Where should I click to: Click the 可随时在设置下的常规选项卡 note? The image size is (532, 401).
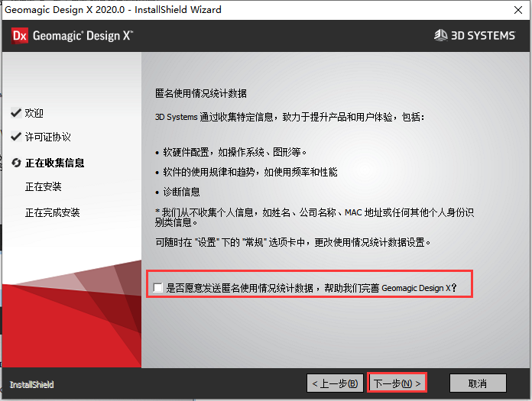tap(293, 242)
